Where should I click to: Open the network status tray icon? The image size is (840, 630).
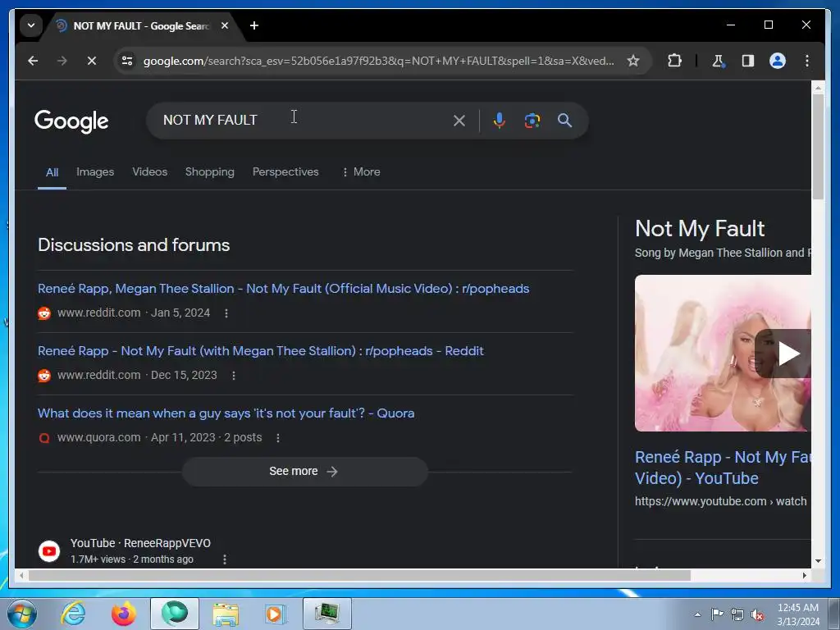click(x=737, y=614)
